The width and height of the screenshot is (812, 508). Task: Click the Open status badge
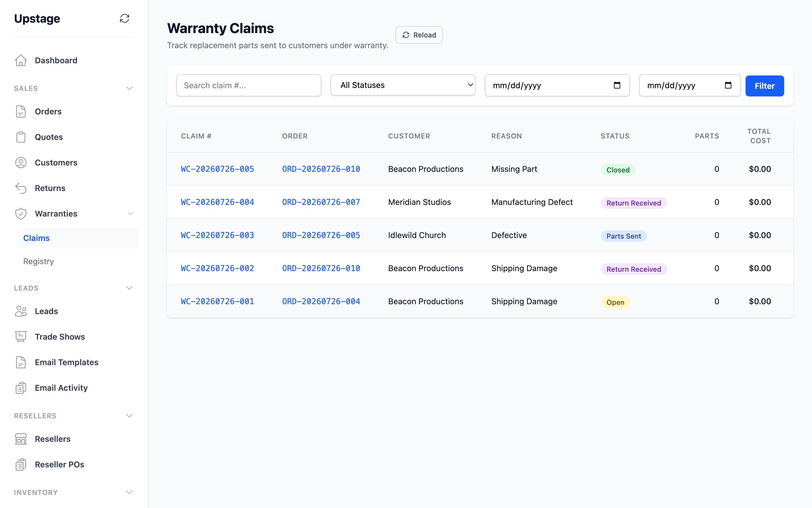coord(615,302)
